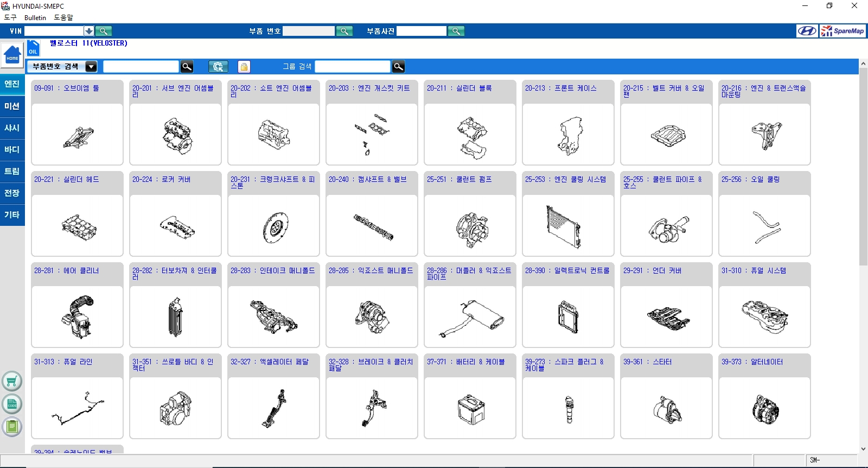Expand the 부품번호 검색 type dropdown
The width and height of the screenshot is (868, 468).
click(x=91, y=67)
